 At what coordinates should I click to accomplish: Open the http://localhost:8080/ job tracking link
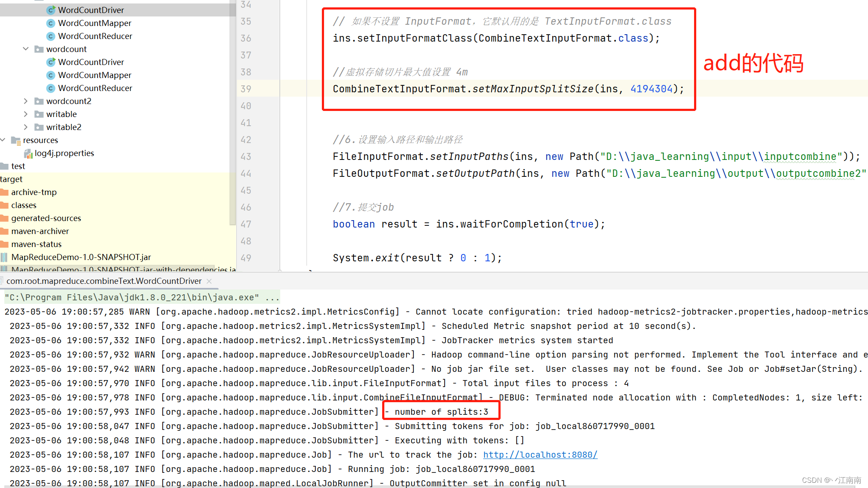[x=540, y=455]
